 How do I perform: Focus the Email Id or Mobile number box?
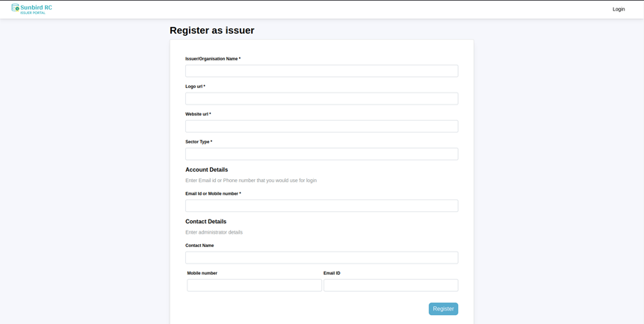(321, 206)
